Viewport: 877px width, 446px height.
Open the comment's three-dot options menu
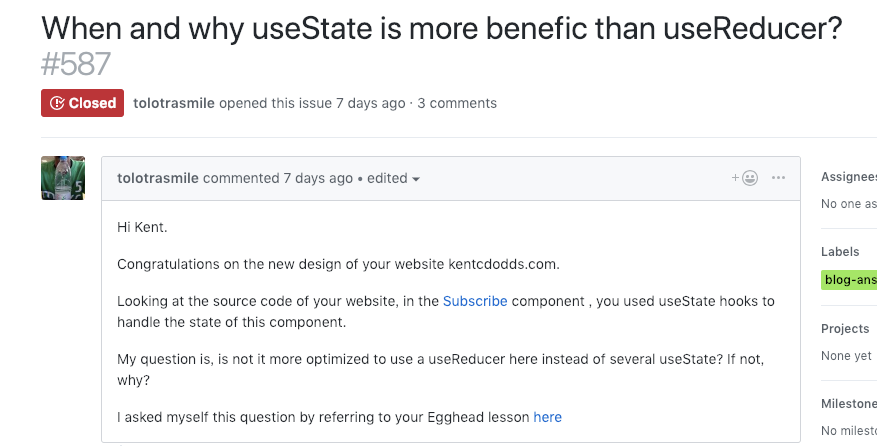coord(779,178)
